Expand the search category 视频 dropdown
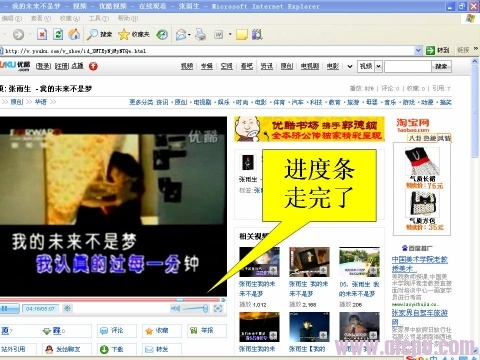480x360 pixels. pyautogui.click(x=379, y=66)
